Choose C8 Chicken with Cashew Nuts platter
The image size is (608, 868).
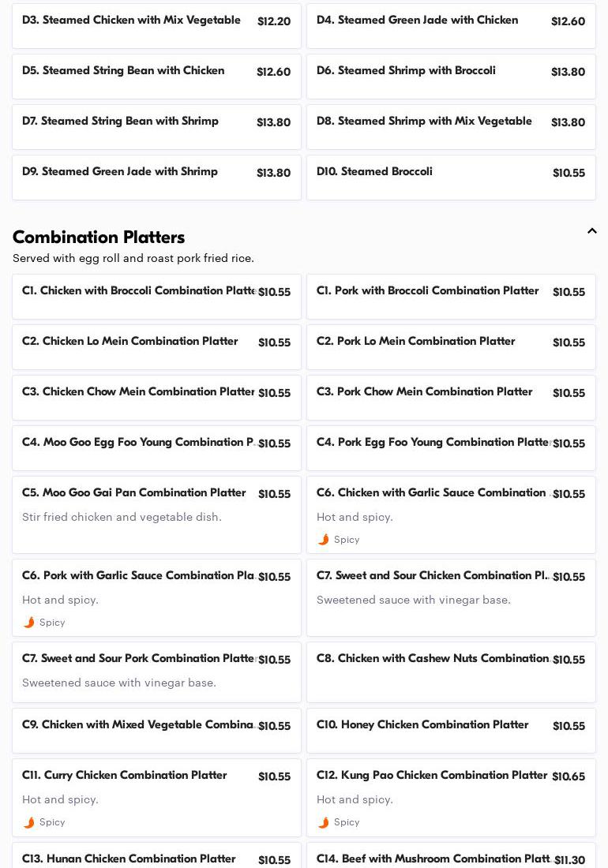tap(451, 672)
